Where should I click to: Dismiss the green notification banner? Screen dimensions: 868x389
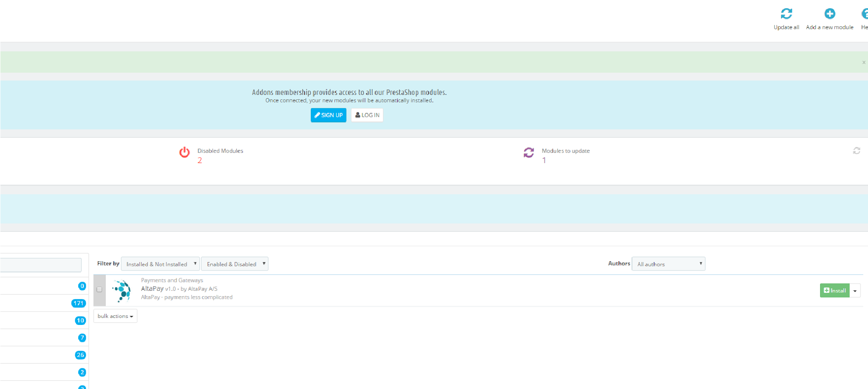tap(863, 62)
